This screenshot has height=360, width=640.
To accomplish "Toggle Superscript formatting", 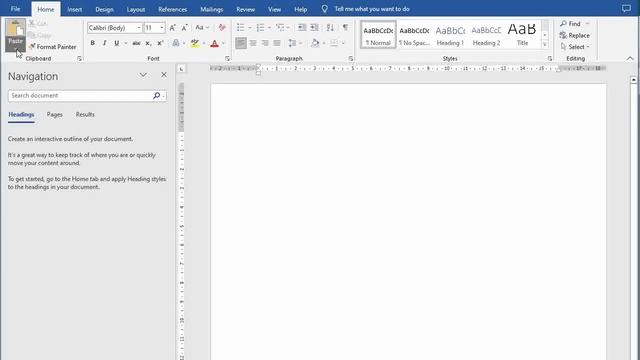I will (160, 43).
